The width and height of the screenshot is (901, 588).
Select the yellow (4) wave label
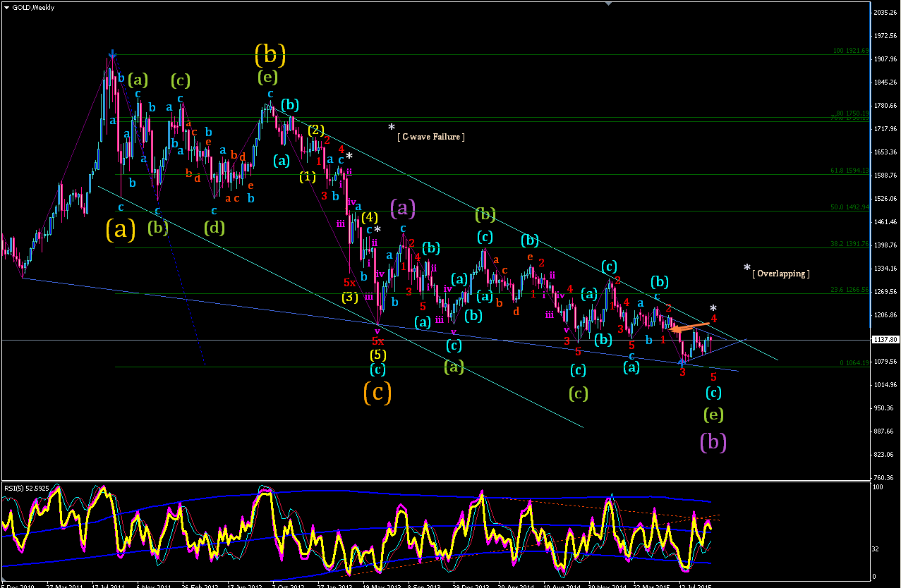tap(370, 216)
